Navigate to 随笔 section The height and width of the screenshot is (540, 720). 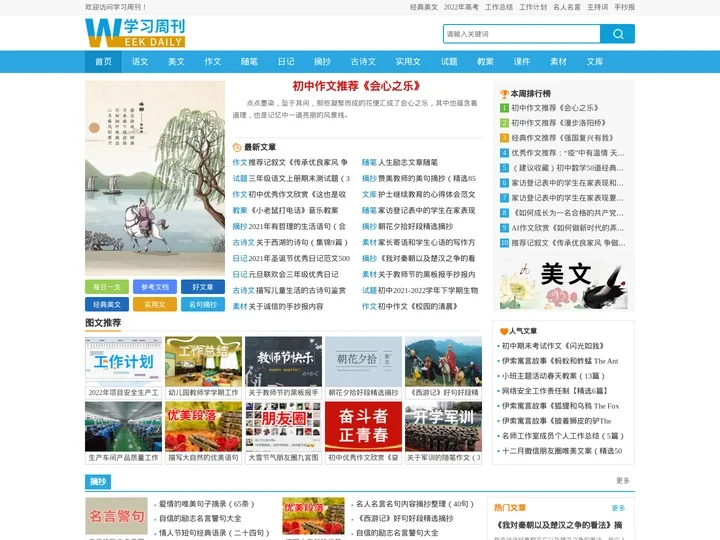click(x=249, y=62)
